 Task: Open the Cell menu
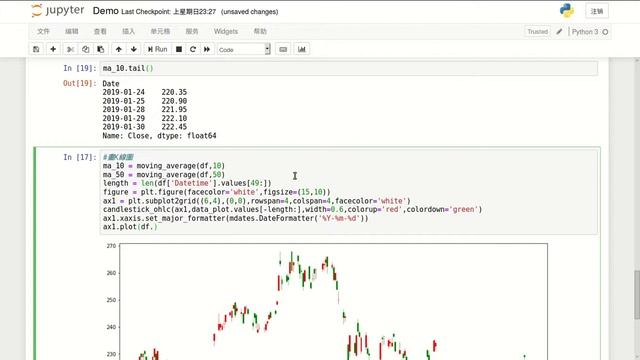point(160,31)
